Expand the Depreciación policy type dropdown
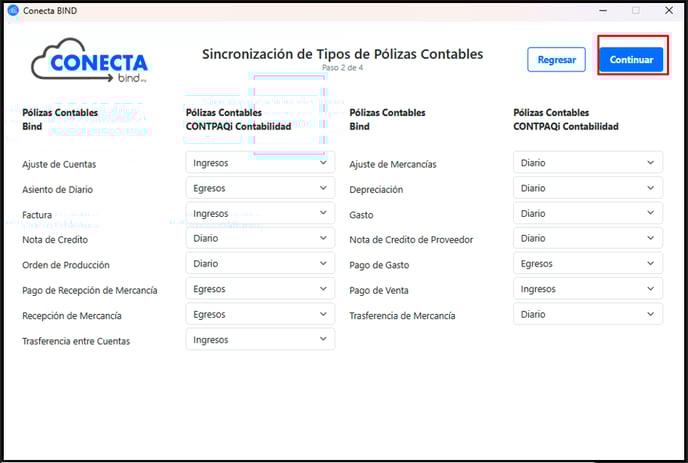The width and height of the screenshot is (688, 463). pyautogui.click(x=588, y=188)
